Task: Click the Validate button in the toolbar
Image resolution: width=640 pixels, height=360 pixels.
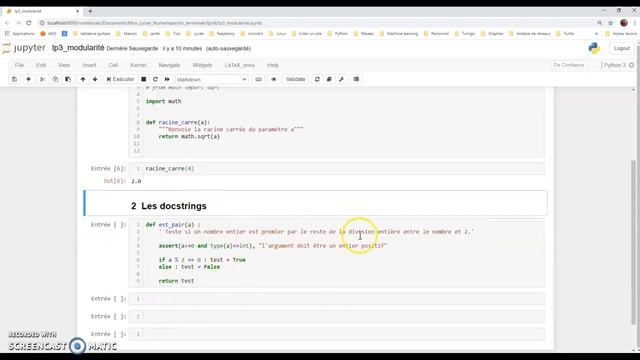Action: [x=296, y=79]
